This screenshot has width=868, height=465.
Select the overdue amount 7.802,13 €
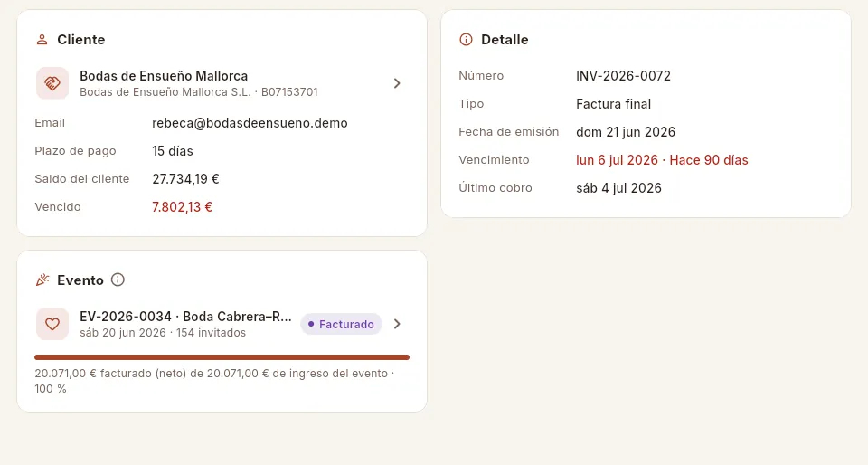pos(182,207)
